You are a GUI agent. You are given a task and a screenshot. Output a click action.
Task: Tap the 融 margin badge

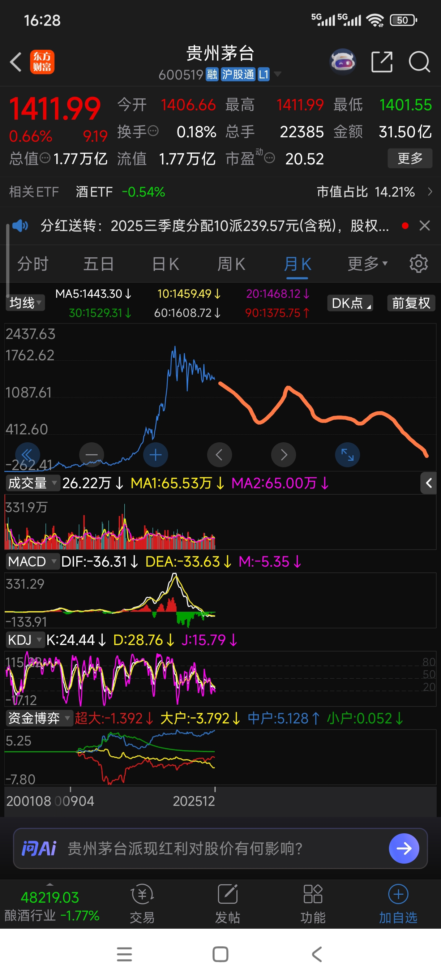pos(212,74)
